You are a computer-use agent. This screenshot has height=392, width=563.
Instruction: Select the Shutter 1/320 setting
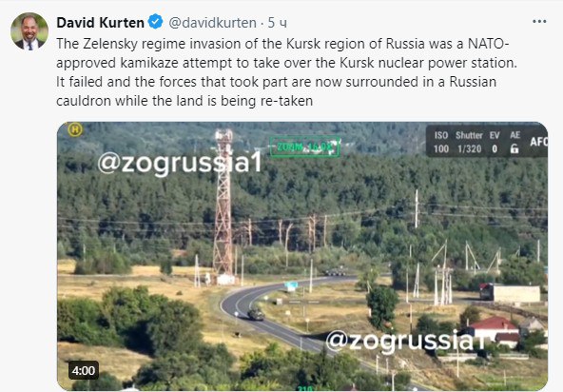point(469,142)
